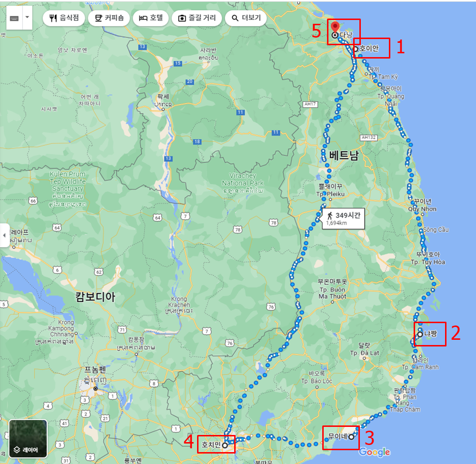Click the AH17 highway shield

point(310,104)
